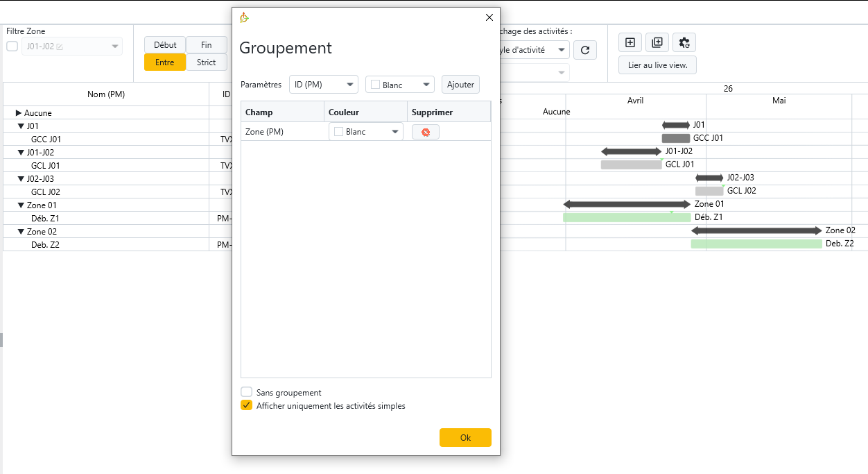Click the red delete icon for Zone (PM)
This screenshot has width=868, height=474.
click(x=425, y=132)
